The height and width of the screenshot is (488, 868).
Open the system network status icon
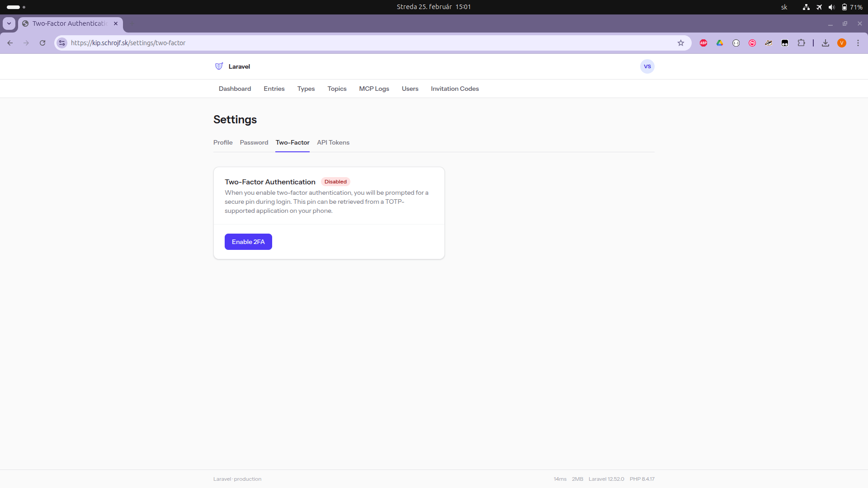click(x=806, y=7)
